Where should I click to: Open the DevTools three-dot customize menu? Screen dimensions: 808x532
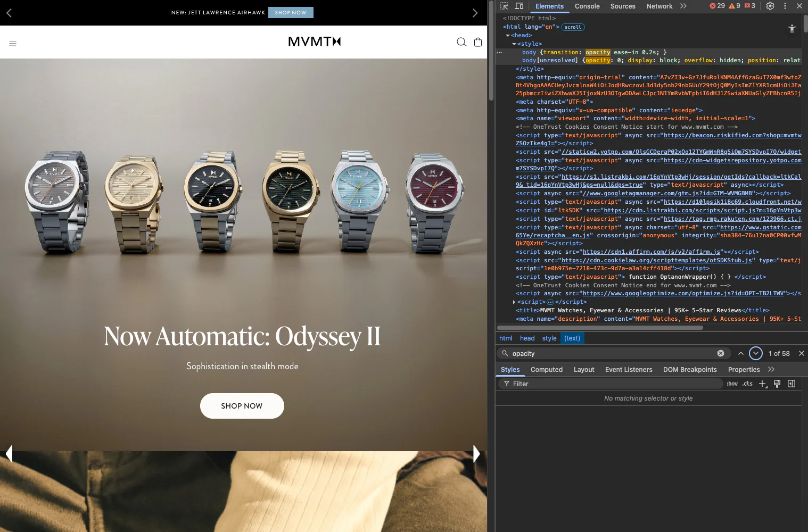click(785, 6)
